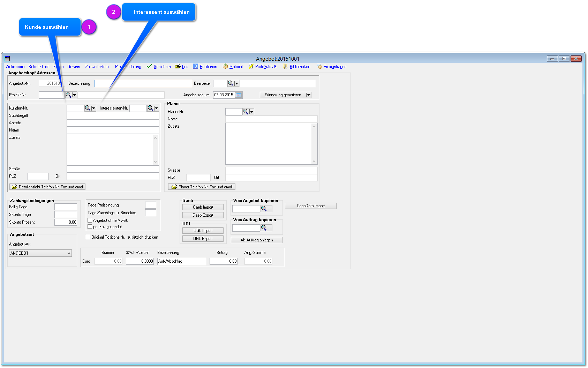Open the Material toolbar item
The width and height of the screenshot is (588, 368).
(x=236, y=67)
